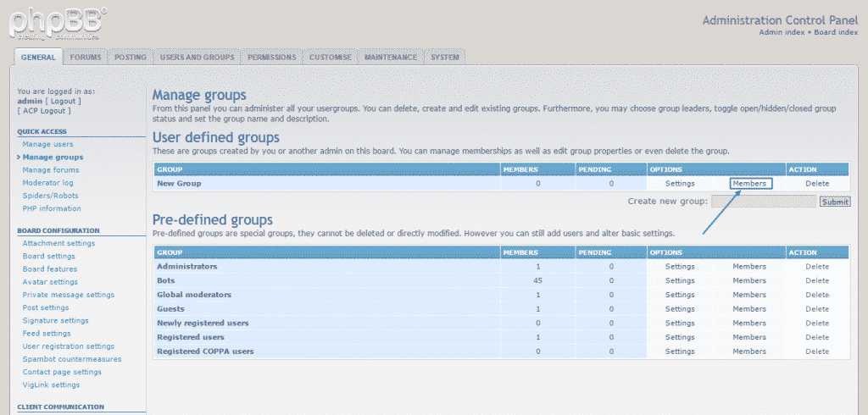Screen dimensions: 868x415
Task: Switch to Maintenance tab
Action: [x=391, y=57]
